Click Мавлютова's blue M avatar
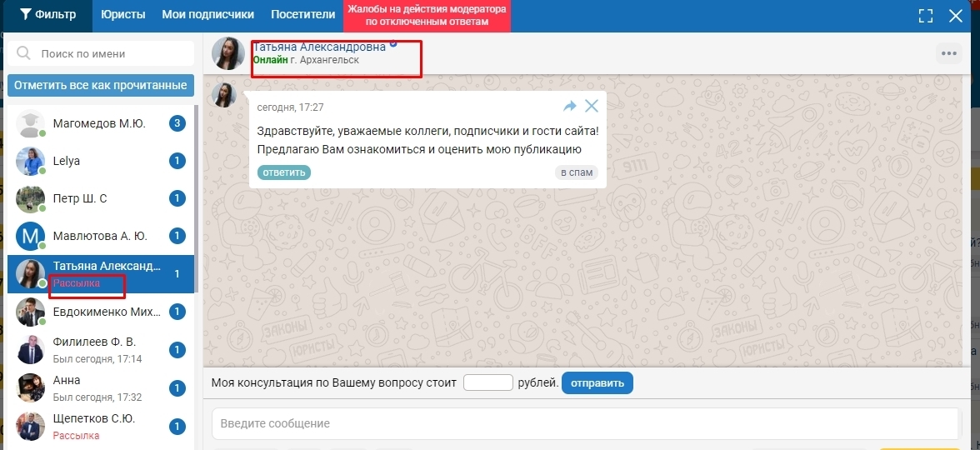 30,237
